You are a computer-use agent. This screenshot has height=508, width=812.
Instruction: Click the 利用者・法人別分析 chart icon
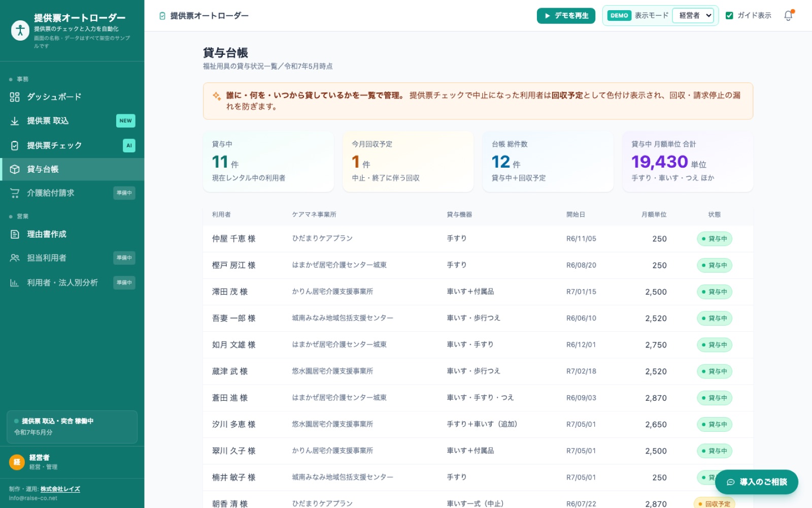click(x=15, y=283)
